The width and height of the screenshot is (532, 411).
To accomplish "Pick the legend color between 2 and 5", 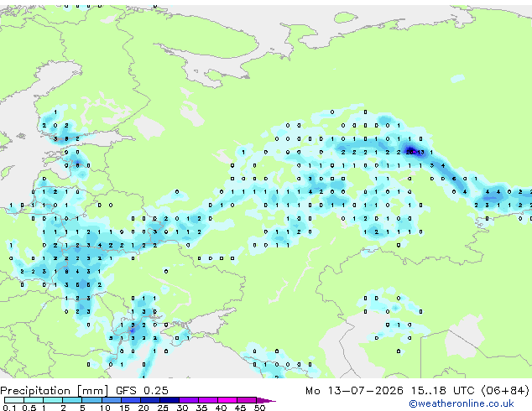I will click(x=72, y=400).
